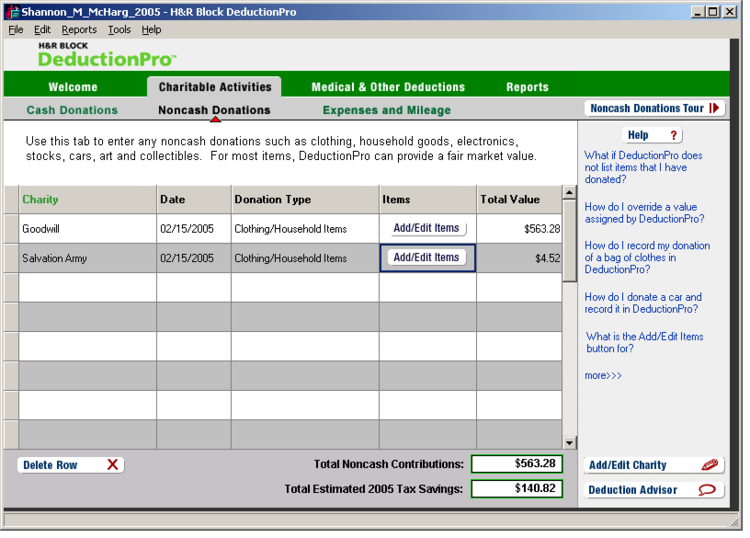Screen dimensions: 750x538
Task: Open the Tools menu
Action: (119, 30)
